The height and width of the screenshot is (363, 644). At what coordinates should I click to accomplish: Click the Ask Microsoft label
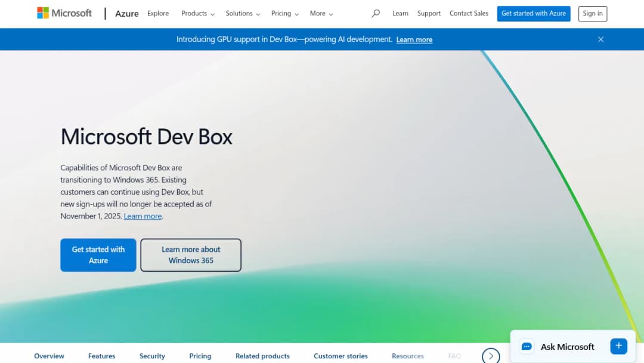point(567,346)
